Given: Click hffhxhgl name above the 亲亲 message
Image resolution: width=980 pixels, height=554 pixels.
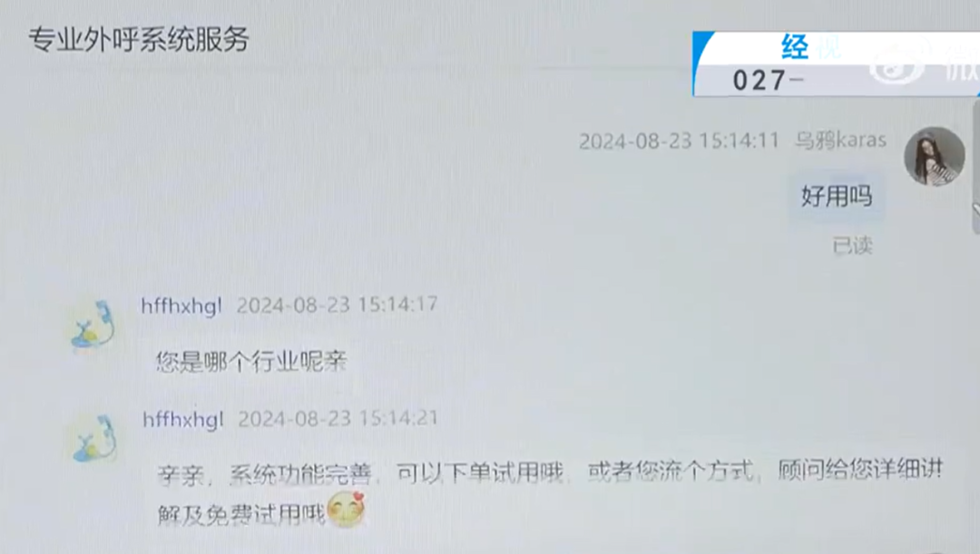Looking at the screenshot, I should [x=182, y=420].
